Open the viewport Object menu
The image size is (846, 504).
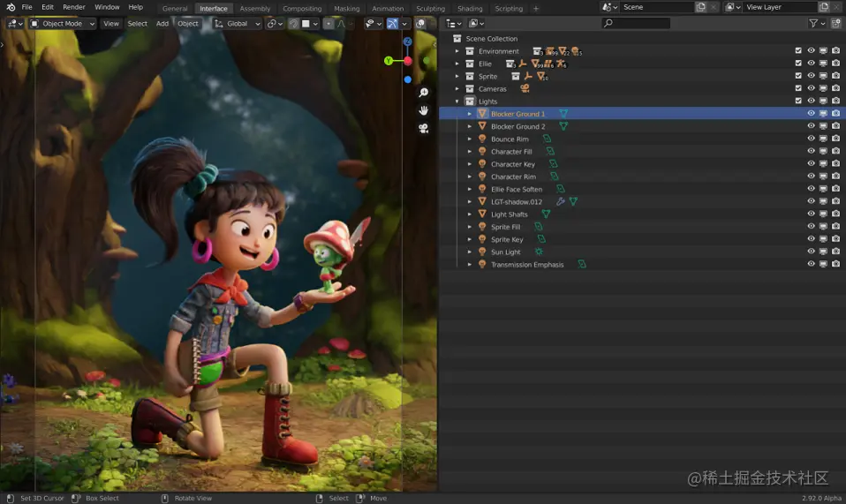coord(188,24)
